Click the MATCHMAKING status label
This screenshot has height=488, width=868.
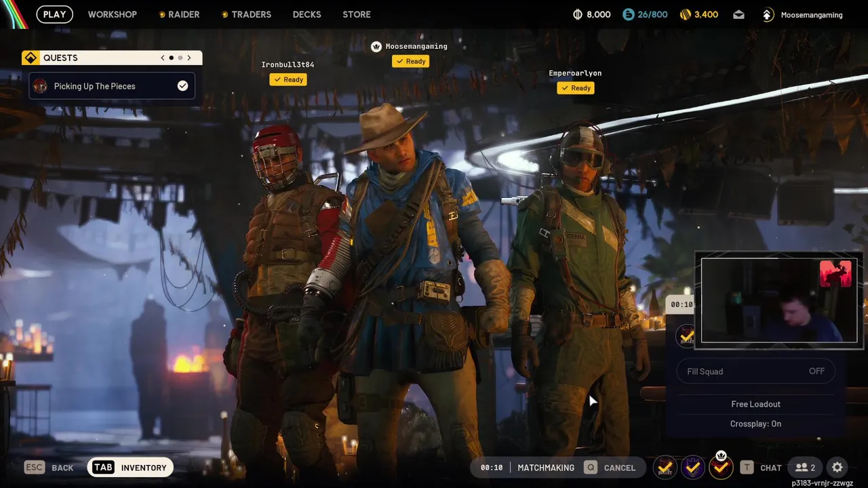[x=546, y=468]
